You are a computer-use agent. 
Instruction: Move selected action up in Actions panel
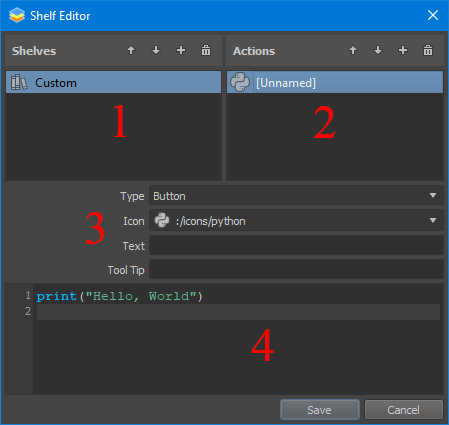pos(353,51)
